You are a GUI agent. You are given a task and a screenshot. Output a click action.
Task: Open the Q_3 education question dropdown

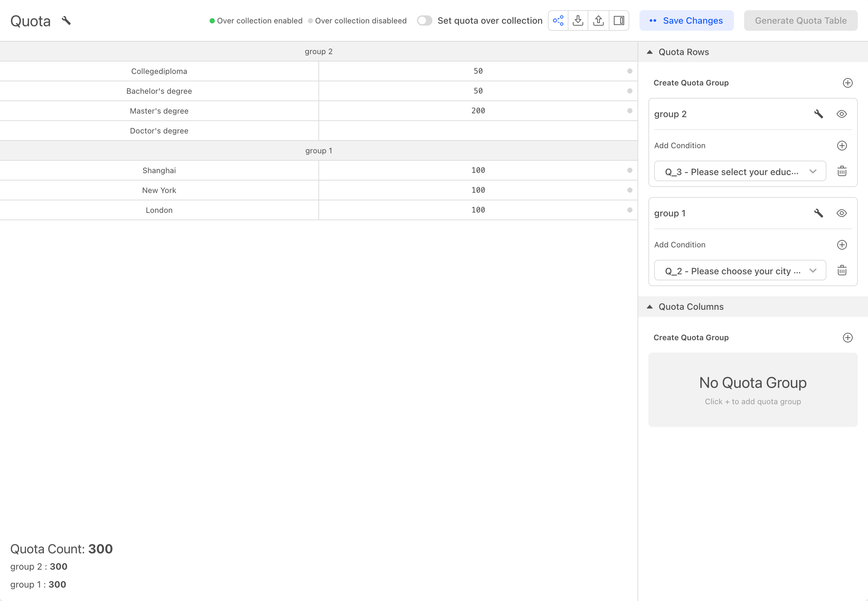740,172
